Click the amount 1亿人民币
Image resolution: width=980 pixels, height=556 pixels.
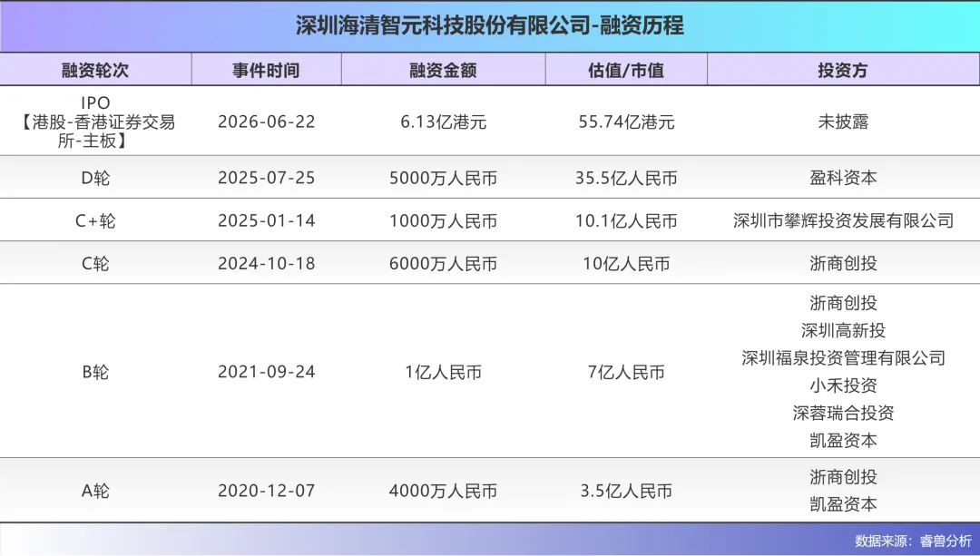tap(443, 373)
